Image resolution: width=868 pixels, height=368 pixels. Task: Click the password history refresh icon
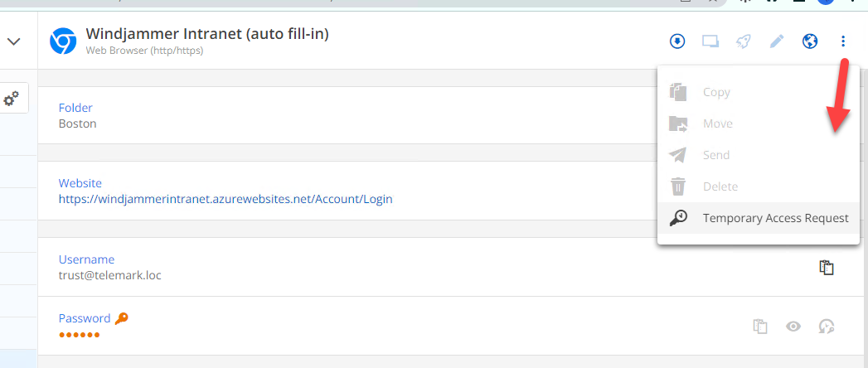(827, 326)
